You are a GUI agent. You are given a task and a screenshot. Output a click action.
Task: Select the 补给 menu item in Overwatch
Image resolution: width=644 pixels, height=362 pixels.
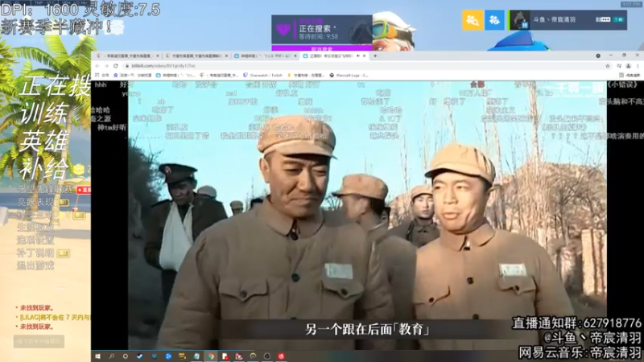click(x=44, y=168)
